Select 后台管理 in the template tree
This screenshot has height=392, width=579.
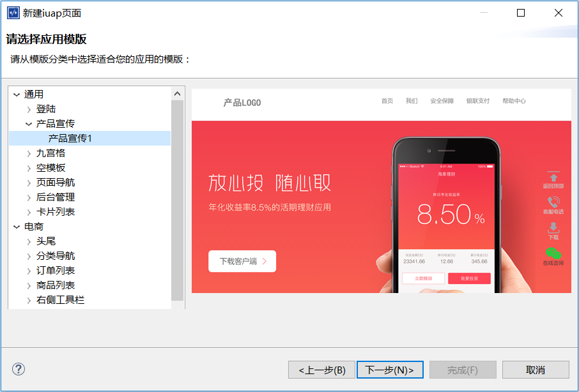[x=56, y=197]
